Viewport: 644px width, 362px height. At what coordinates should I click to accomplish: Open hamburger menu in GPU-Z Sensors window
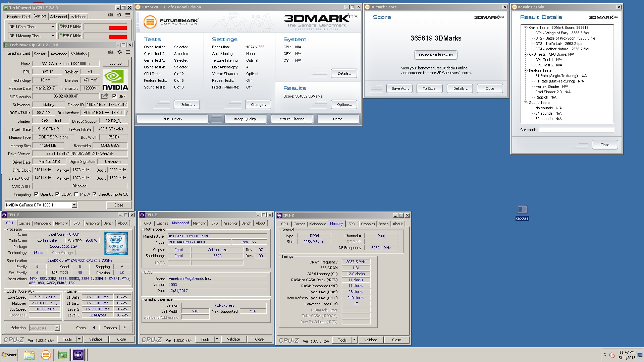pos(127,15)
